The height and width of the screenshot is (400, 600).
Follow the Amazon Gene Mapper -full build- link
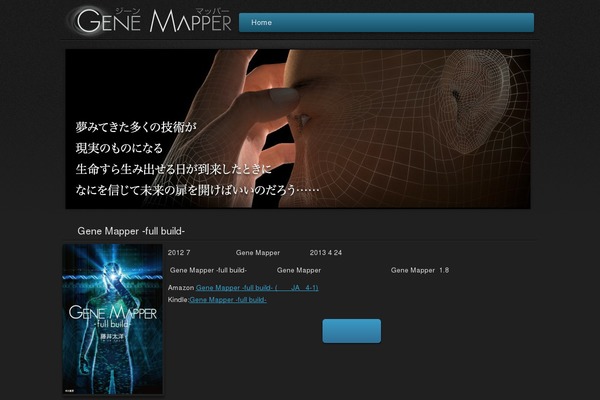(257, 287)
